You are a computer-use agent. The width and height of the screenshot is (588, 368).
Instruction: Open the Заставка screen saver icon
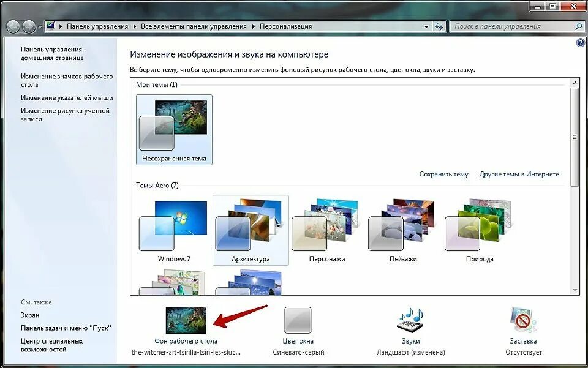[523, 320]
